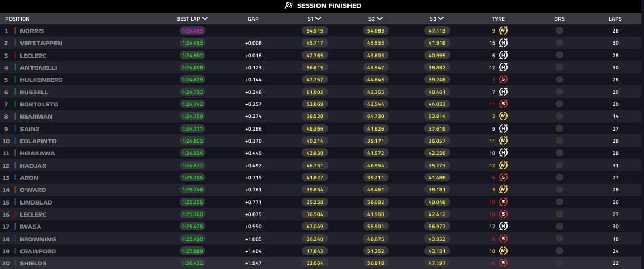Click Hadjar's medium tyre icon
Viewport: 644px width, 269px height.
coord(503,166)
